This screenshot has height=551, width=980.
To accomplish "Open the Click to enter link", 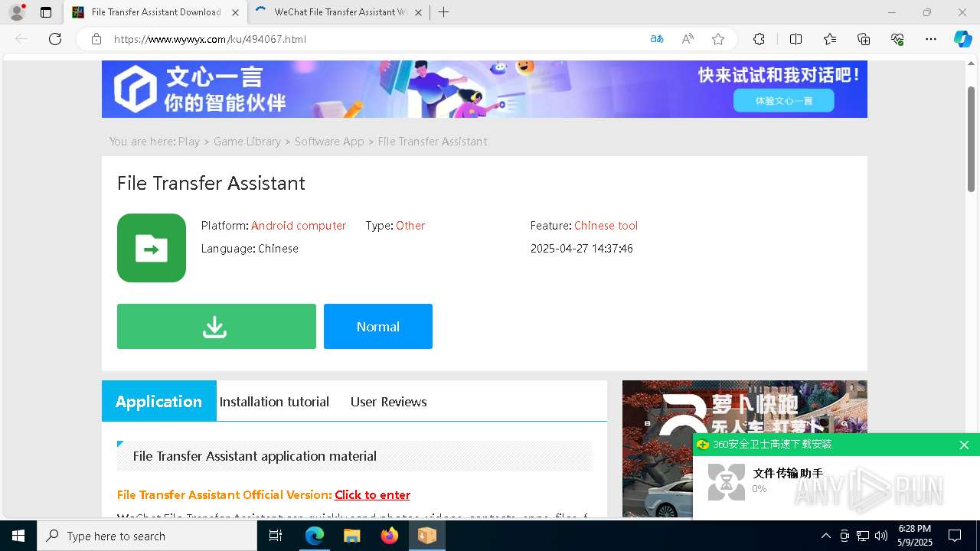I will (x=372, y=495).
